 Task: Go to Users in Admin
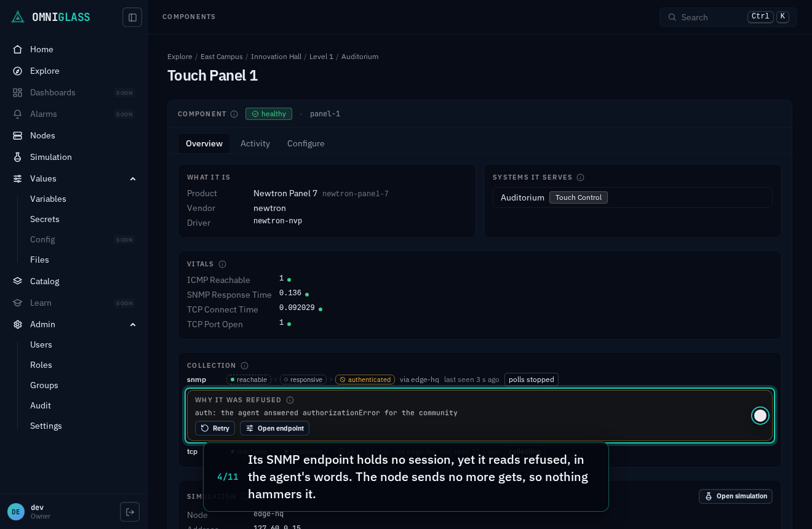[41, 344]
